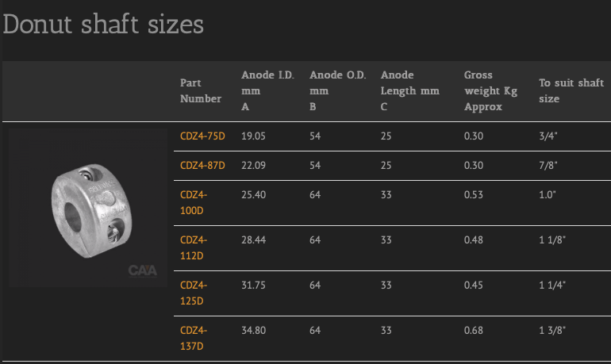The image size is (611, 364).
Task: Select the Anode Length mm column header
Action: (x=410, y=90)
